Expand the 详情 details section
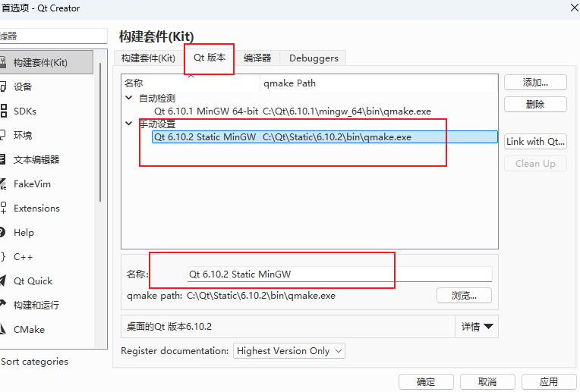The width and height of the screenshot is (580, 392). (477, 327)
